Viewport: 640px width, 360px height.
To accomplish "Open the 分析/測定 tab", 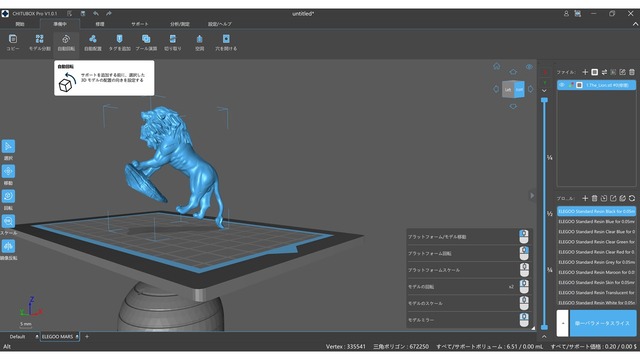I will click(x=180, y=24).
